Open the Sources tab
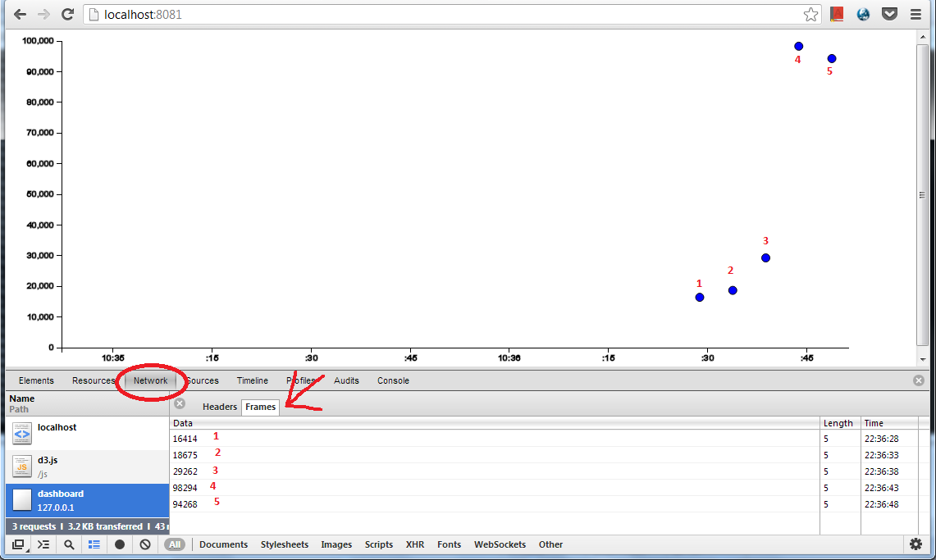 point(203,380)
